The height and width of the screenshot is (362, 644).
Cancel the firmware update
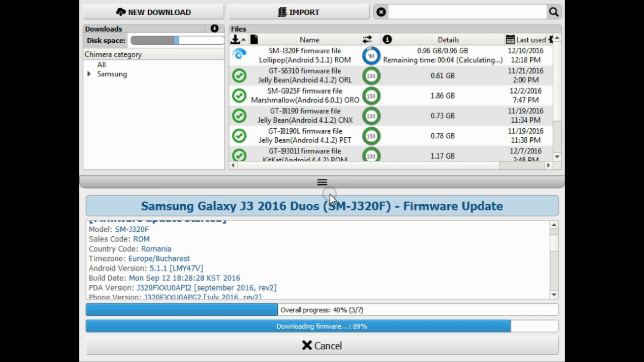coord(322,345)
